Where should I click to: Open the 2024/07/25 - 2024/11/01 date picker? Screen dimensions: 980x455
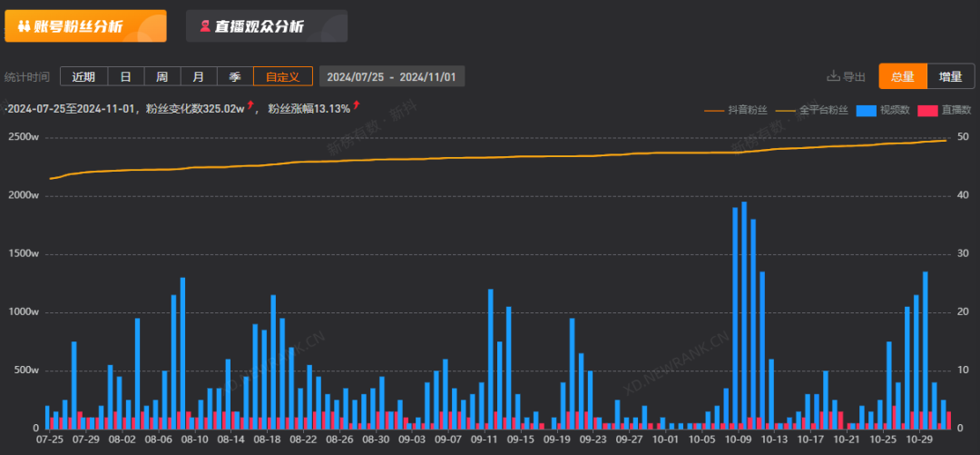(392, 77)
